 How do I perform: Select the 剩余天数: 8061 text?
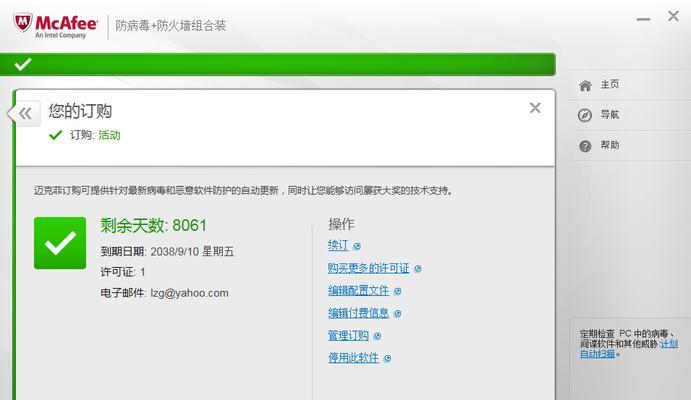pos(153,226)
